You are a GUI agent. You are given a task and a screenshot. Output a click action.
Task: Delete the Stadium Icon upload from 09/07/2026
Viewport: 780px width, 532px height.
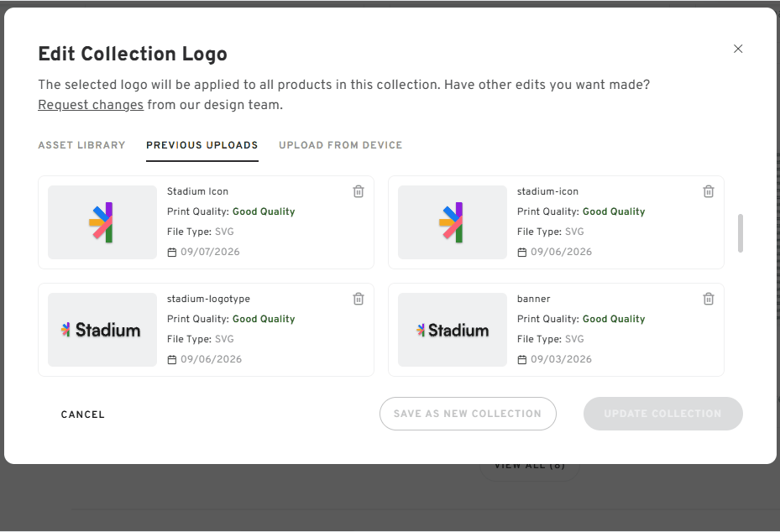[359, 191]
